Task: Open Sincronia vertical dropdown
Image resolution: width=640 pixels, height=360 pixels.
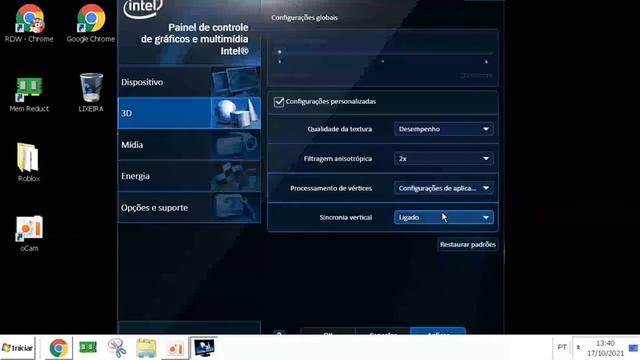Action: (x=444, y=218)
